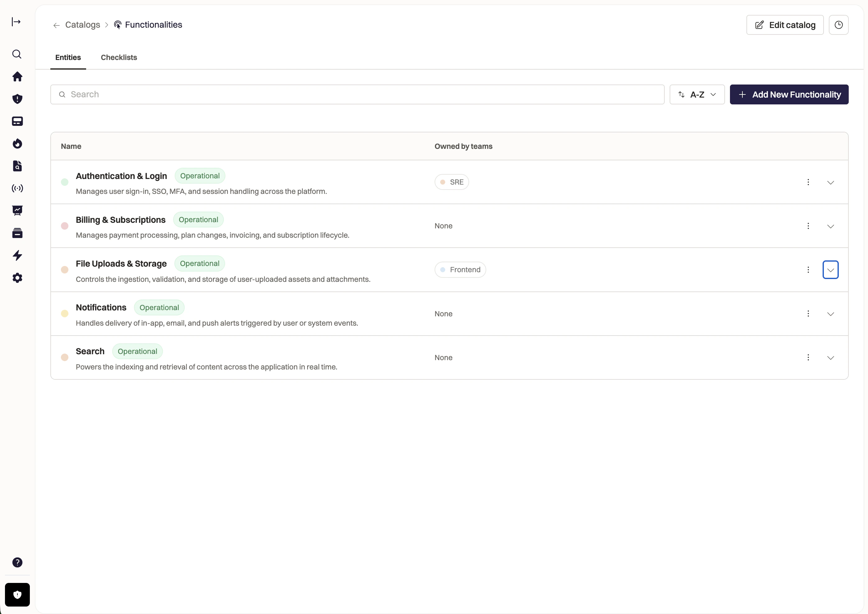Screen dimensions: 868x614
Task: Open the three-dot menu for Billing & Subscriptions
Action: click(x=808, y=226)
